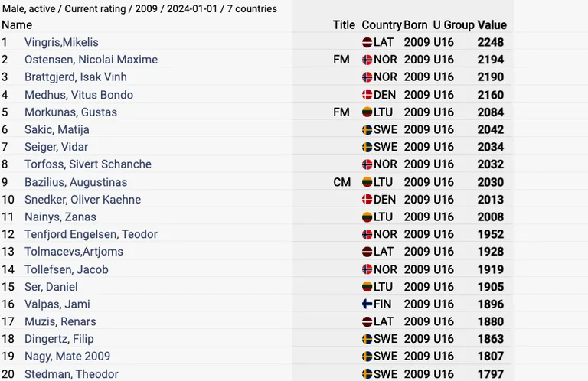Click the Born column header
588x381 pixels.
(416, 25)
